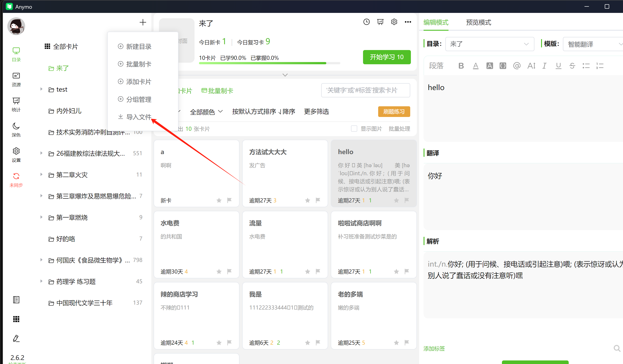The width and height of the screenshot is (623, 364).
Task: Open deck settings gear icon
Action: 394,22
